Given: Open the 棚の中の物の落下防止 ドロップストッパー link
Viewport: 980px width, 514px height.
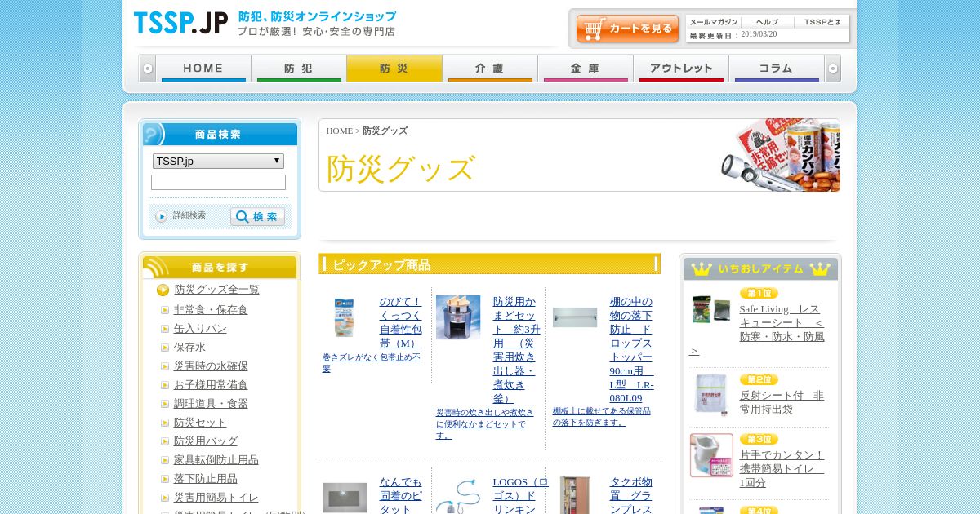Looking at the screenshot, I should (x=632, y=350).
